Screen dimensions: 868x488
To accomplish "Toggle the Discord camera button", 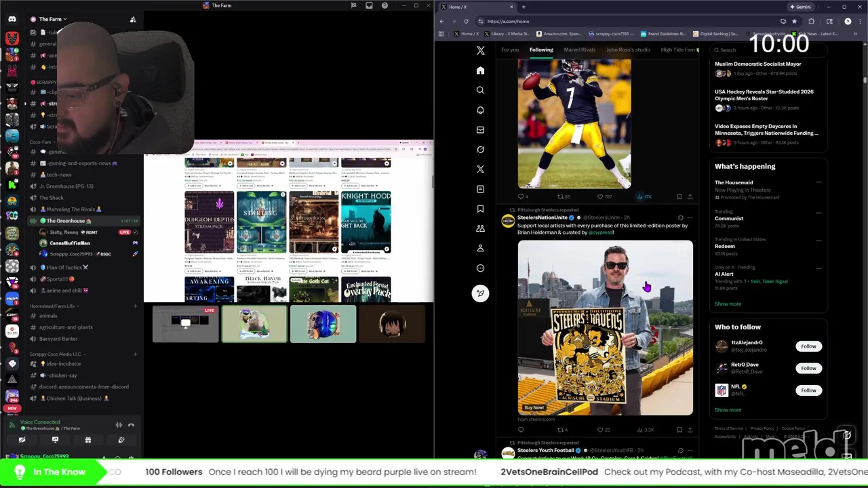I will coord(22,440).
